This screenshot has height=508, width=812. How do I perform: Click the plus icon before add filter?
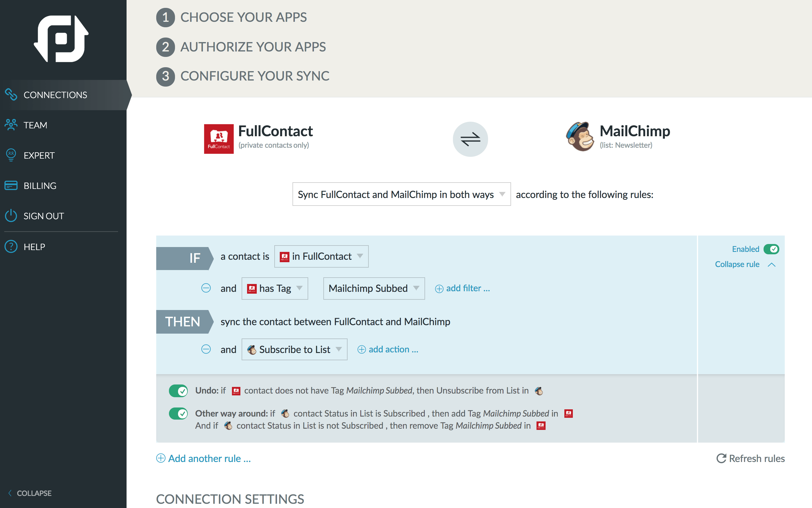coord(439,289)
